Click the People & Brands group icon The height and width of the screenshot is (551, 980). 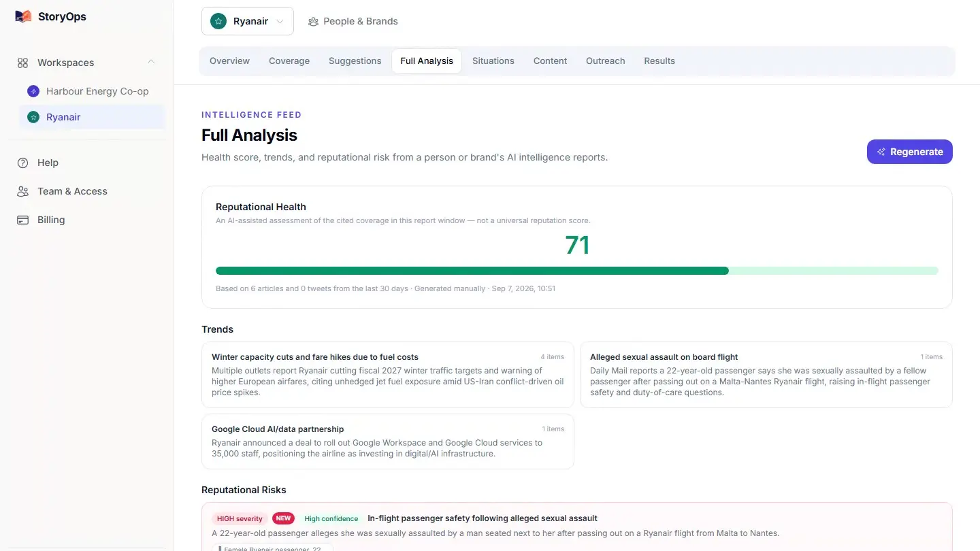pyautogui.click(x=313, y=22)
